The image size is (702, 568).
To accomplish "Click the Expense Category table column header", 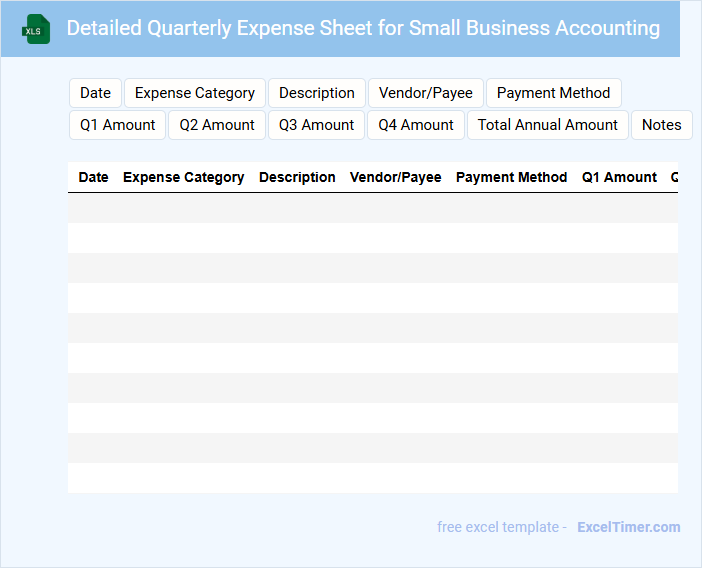I will click(183, 177).
